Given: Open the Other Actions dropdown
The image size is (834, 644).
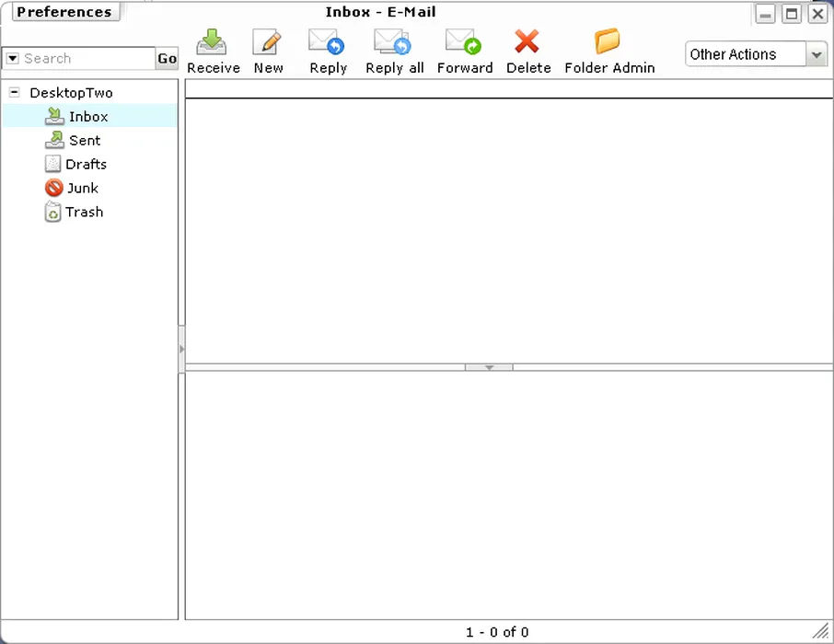Looking at the screenshot, I should click(x=817, y=55).
